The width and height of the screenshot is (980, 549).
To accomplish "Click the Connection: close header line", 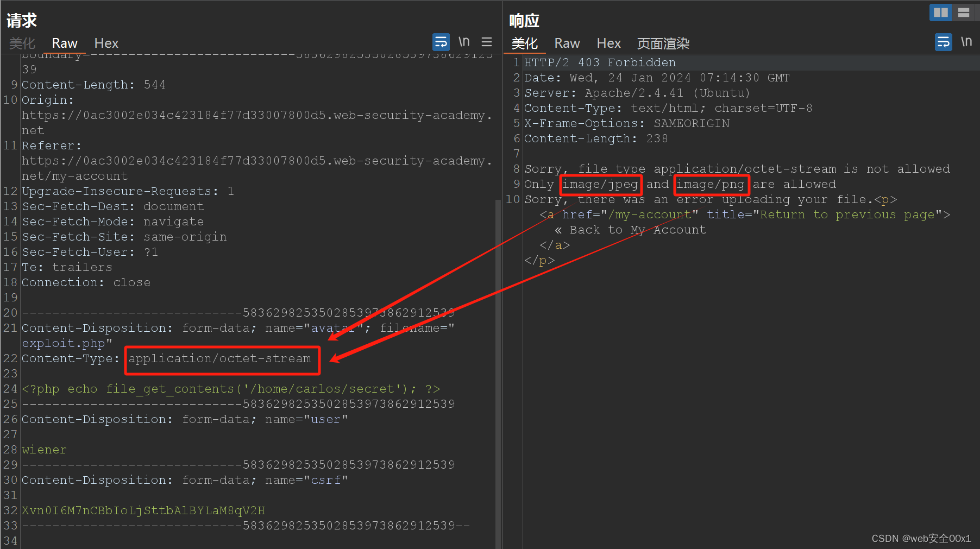I will 86,282.
